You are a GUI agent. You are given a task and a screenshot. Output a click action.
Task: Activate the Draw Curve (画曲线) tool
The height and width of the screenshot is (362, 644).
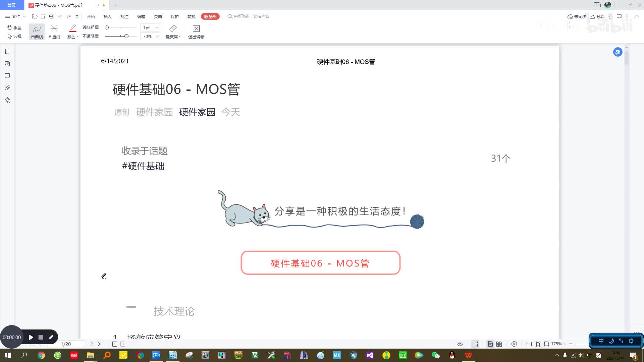pyautogui.click(x=37, y=32)
